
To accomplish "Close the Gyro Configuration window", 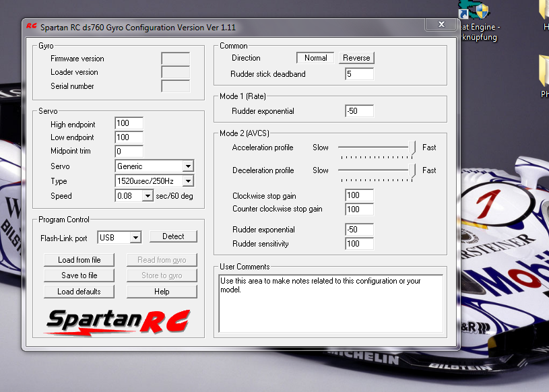I will point(441,24).
